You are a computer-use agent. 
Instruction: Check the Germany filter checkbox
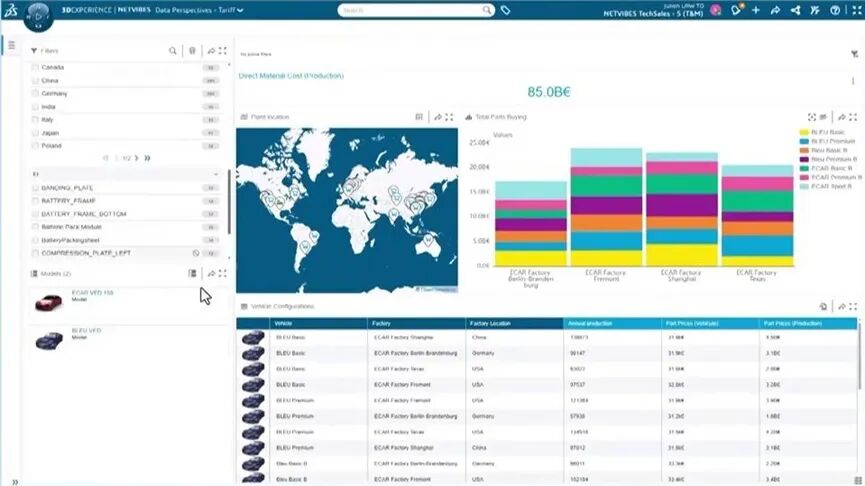36,94
